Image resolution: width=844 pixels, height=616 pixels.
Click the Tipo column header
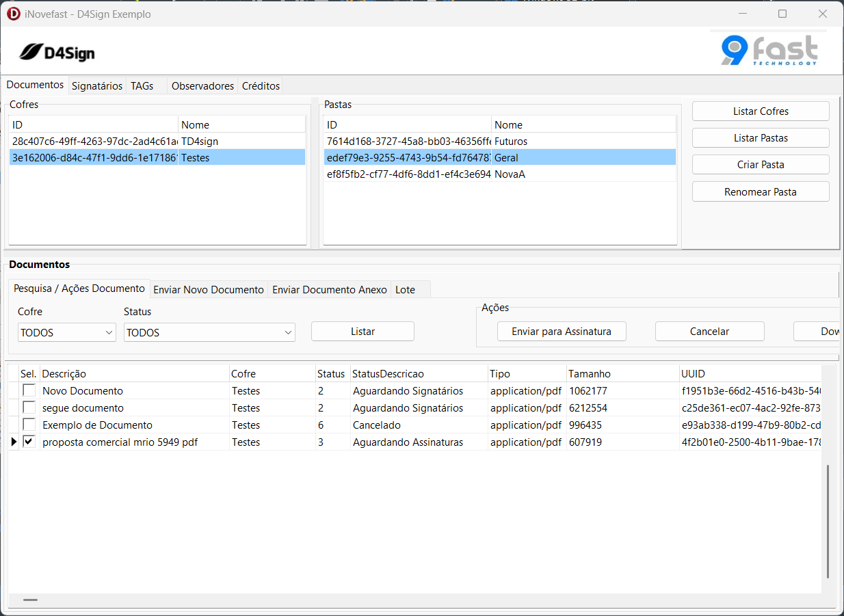pyautogui.click(x=527, y=373)
